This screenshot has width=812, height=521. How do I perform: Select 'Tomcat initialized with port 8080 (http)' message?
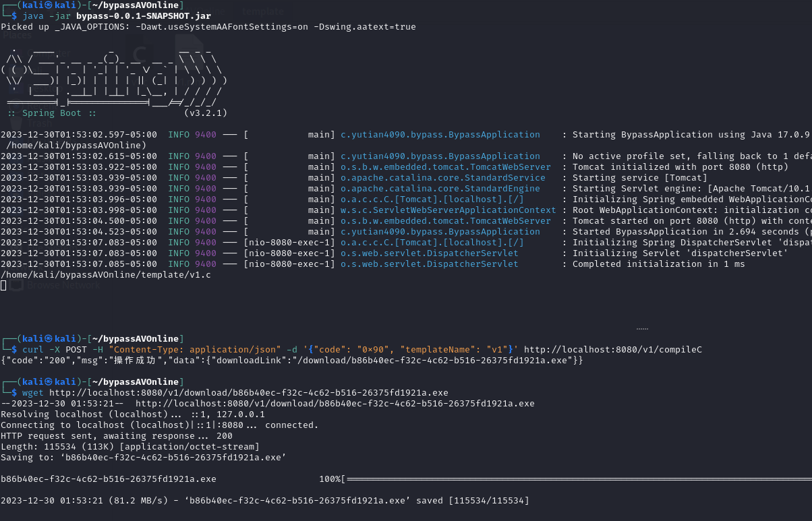click(x=680, y=167)
